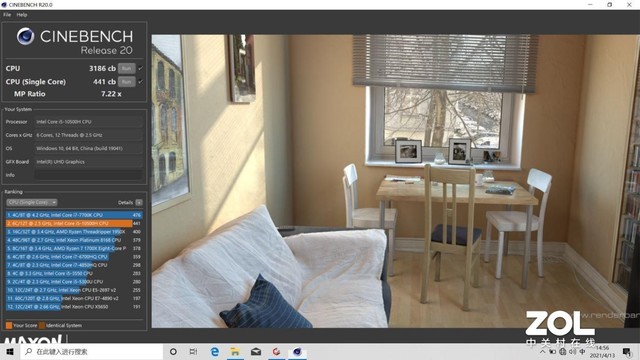Viewport: 640px width, 360px height.
Task: Click the OS field Windows 10 value
Action: pos(89,148)
